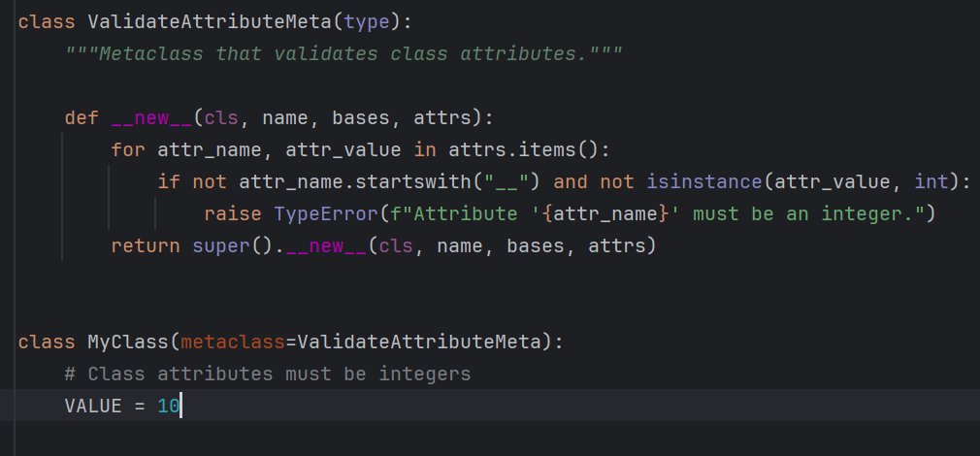
Task: Click attrs.items() in the for loop
Action: click(x=529, y=150)
